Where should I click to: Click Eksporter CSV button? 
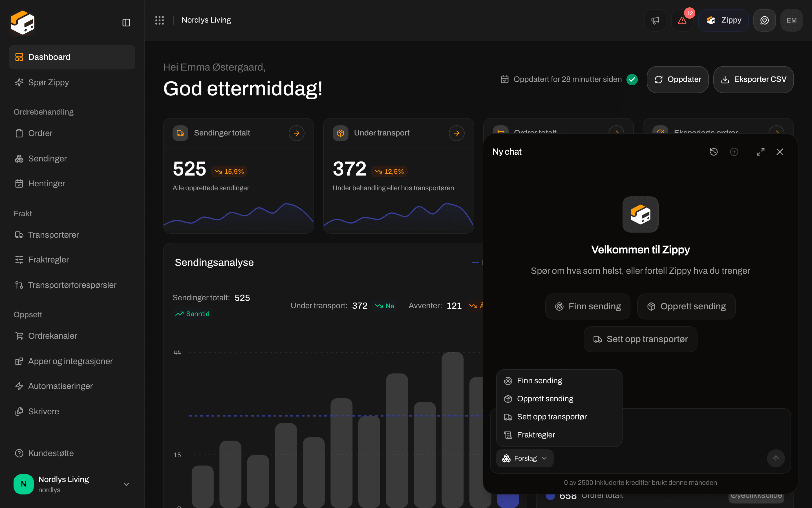[753, 79]
